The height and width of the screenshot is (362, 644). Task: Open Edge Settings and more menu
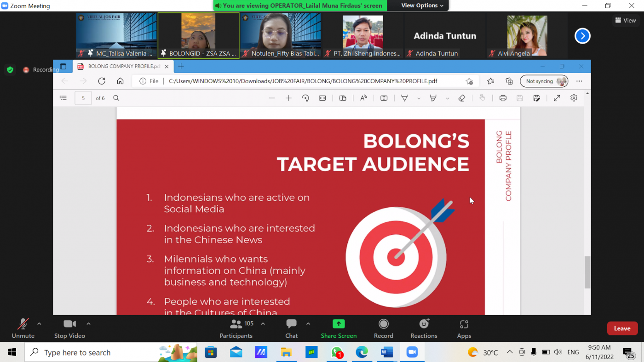click(579, 81)
